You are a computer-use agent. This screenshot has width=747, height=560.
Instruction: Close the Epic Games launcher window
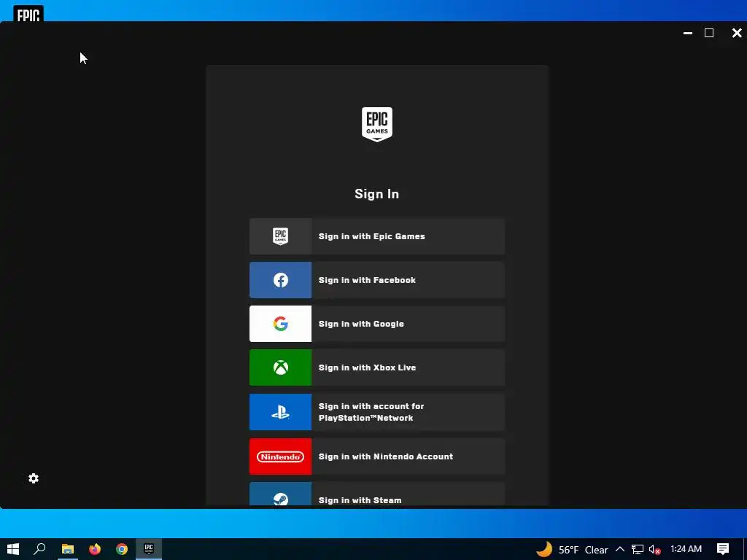(x=737, y=33)
